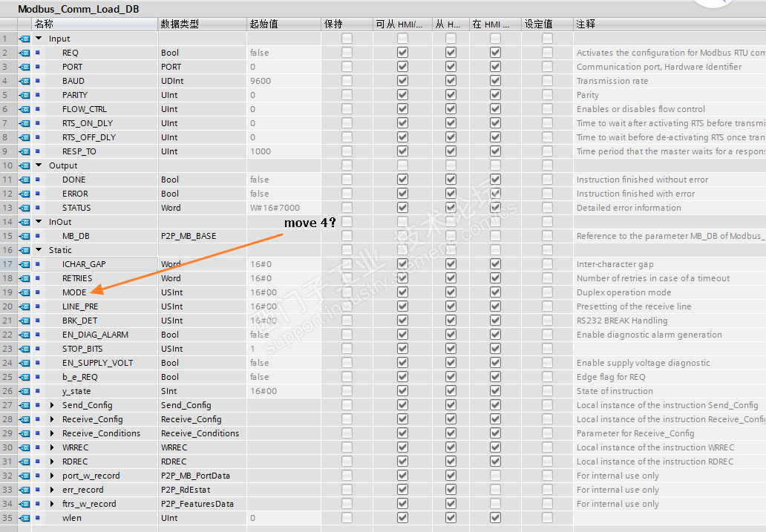Click the row icon beside wlen

pos(24,519)
